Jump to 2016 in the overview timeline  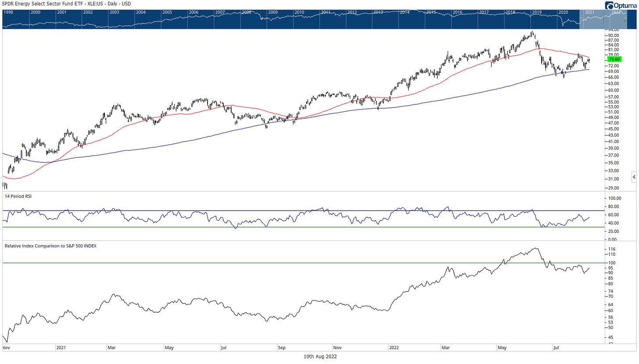[457, 12]
